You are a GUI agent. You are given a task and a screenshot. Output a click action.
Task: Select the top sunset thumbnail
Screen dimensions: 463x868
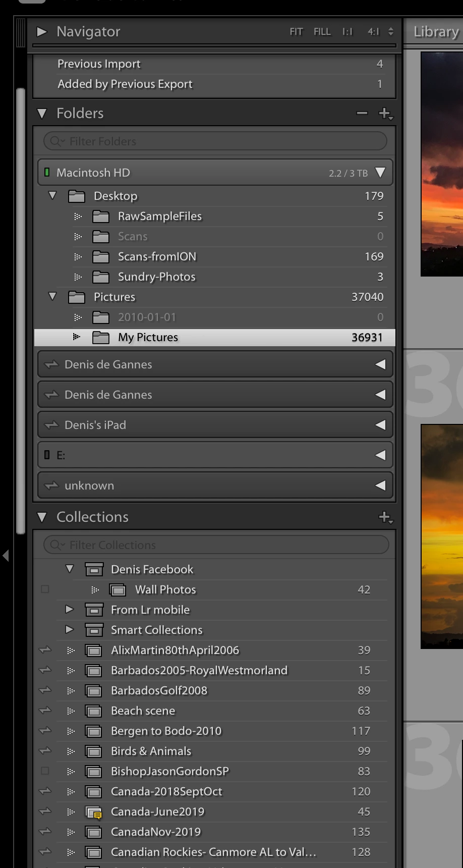pyautogui.click(x=442, y=164)
